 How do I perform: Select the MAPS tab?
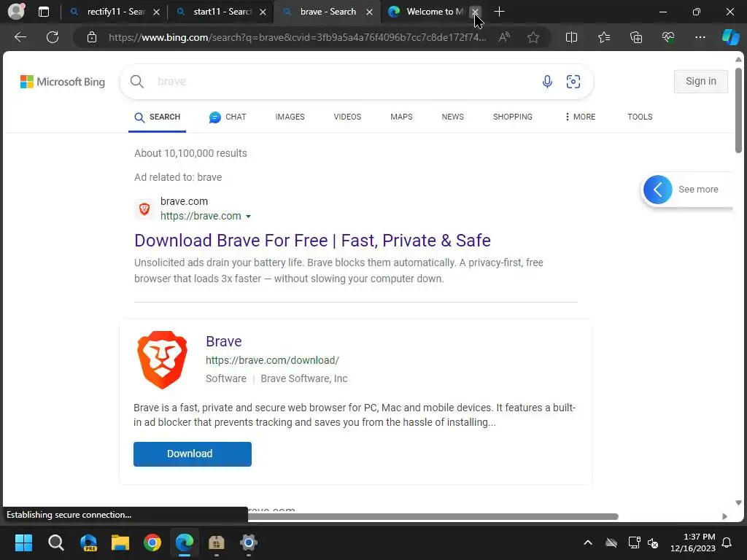click(401, 117)
